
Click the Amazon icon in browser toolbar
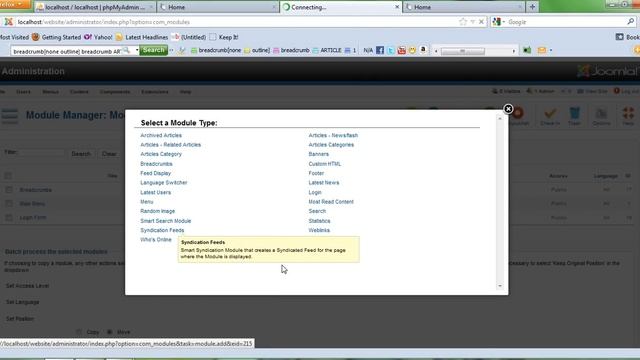click(423, 50)
